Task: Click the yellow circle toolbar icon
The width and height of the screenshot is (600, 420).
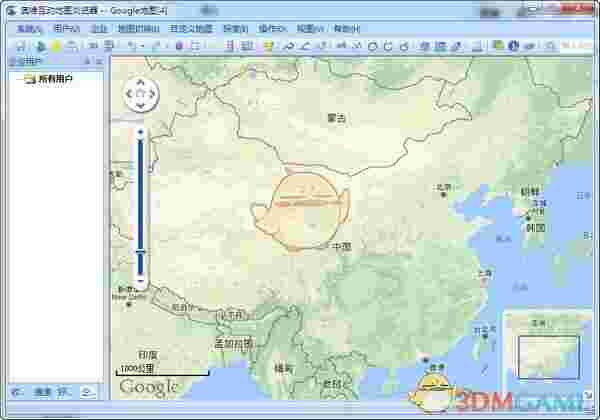Action: coord(56,46)
